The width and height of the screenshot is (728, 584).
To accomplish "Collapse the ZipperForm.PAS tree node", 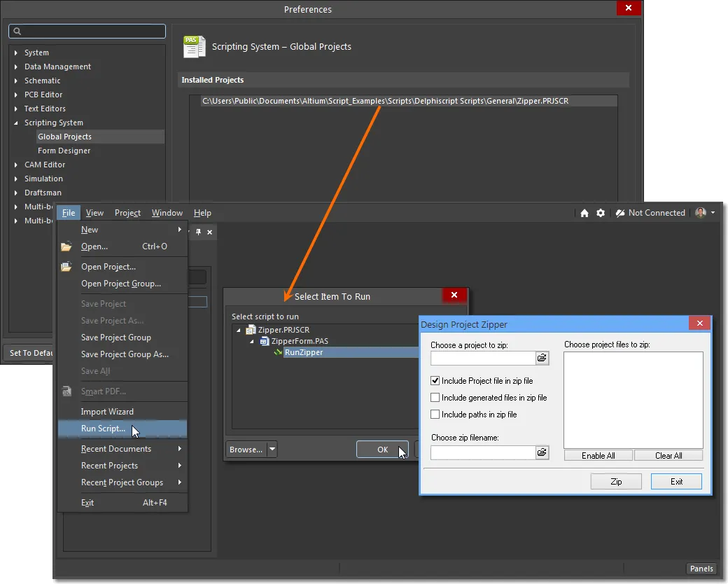I will [252, 341].
